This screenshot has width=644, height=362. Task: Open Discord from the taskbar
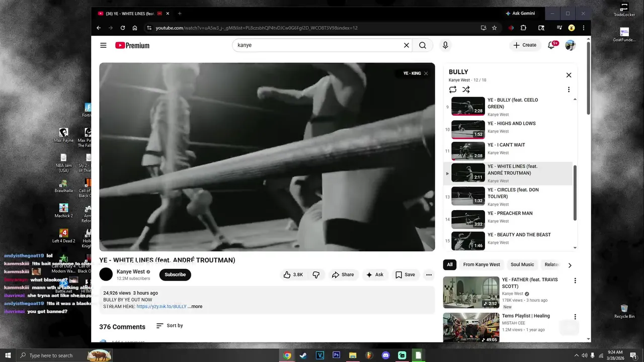coord(386,355)
